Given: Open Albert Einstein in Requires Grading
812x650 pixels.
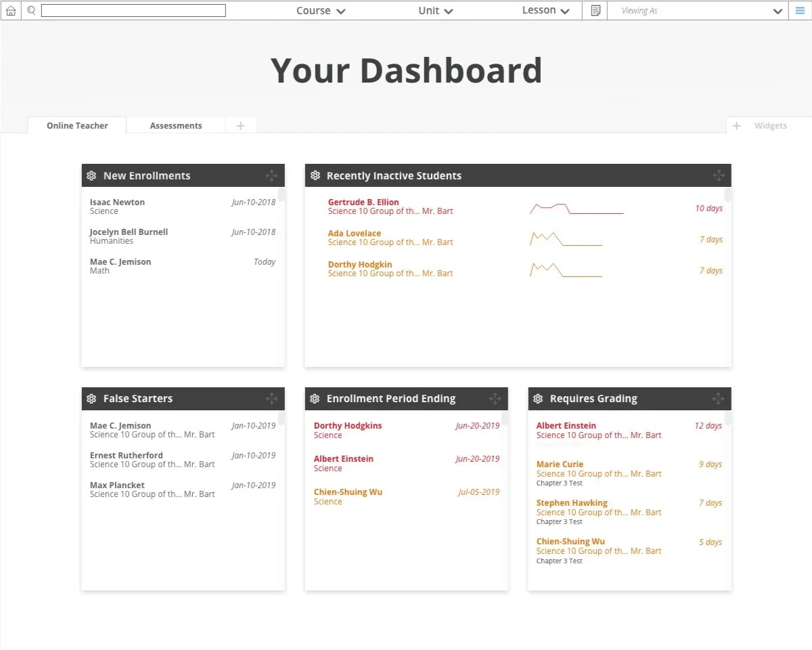Looking at the screenshot, I should pyautogui.click(x=629, y=431).
